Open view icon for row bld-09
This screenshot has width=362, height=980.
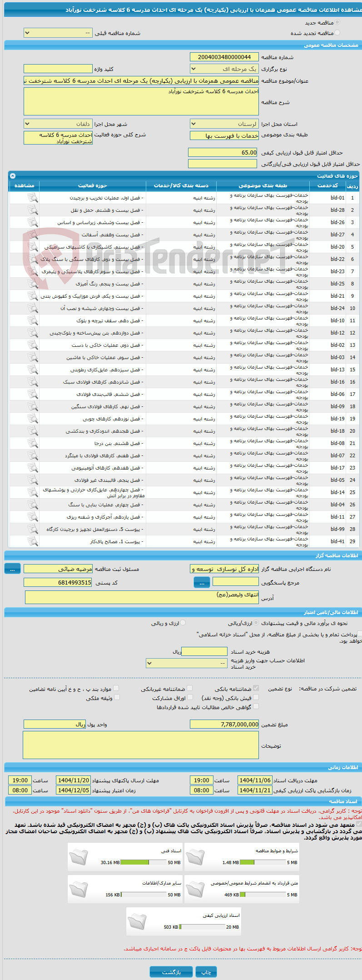pyautogui.click(x=32, y=406)
